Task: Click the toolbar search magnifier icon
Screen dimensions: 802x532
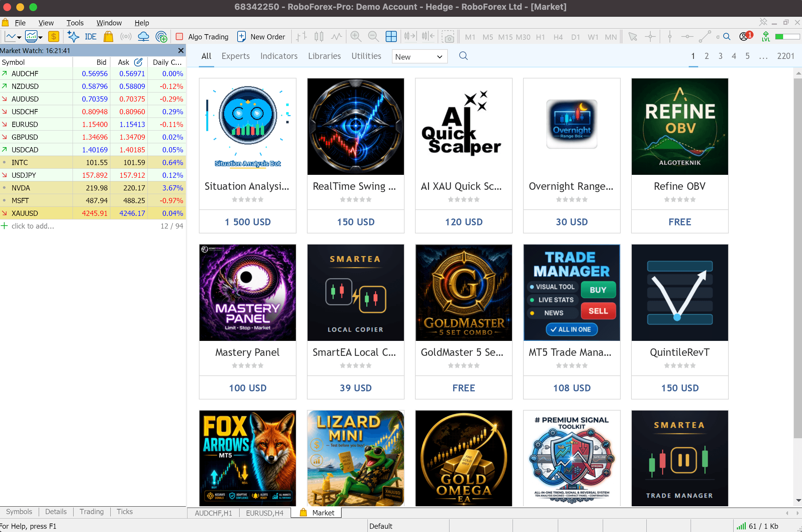Action: pyautogui.click(x=727, y=36)
